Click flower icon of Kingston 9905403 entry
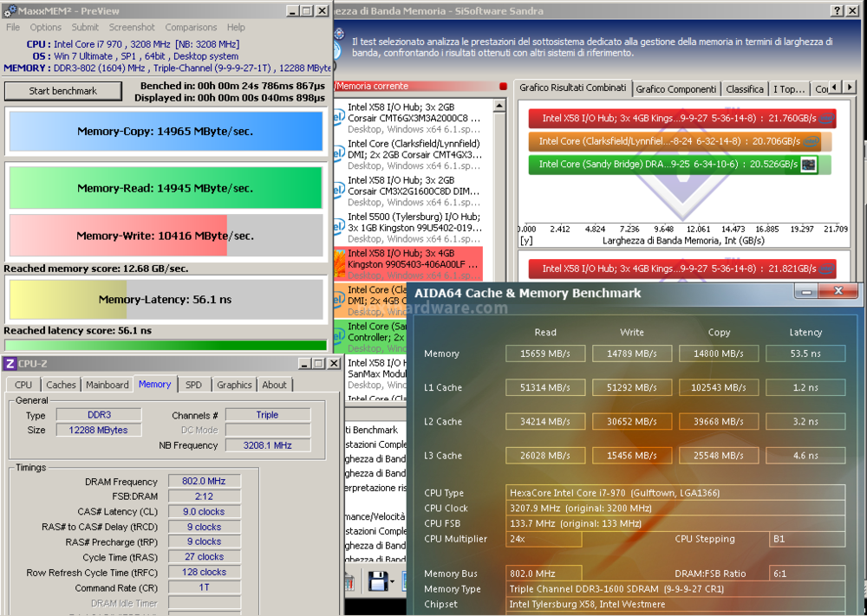Viewport: 867px width, 616px height. pyautogui.click(x=340, y=263)
